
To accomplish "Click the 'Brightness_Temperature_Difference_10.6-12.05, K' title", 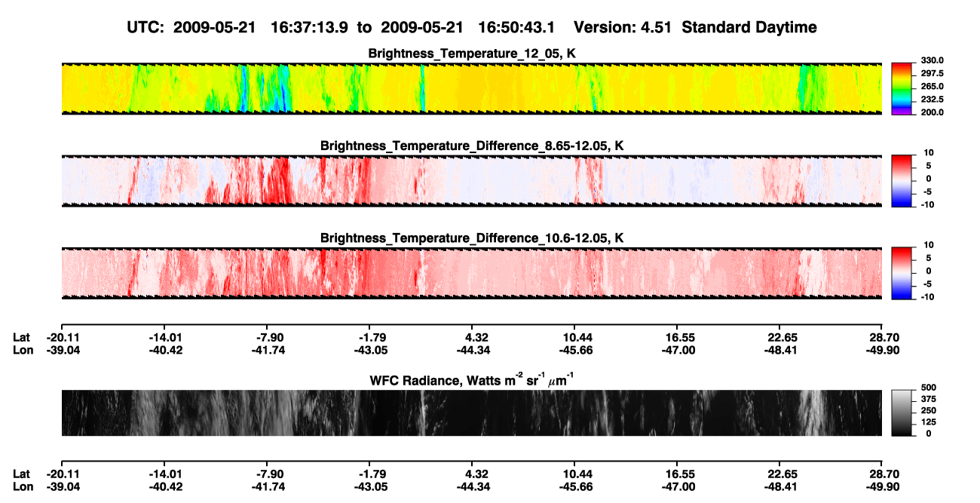I will coord(472,238).
